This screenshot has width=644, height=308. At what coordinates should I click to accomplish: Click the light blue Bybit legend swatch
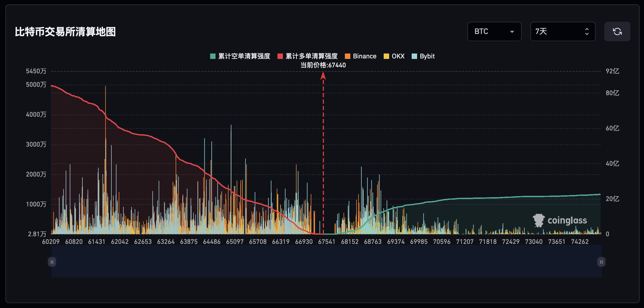pos(414,56)
